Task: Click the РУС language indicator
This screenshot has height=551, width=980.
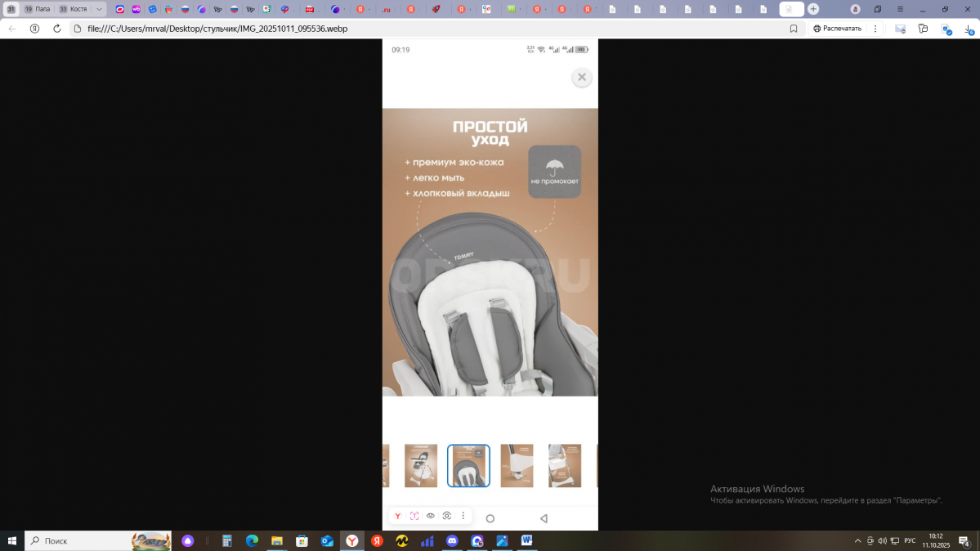Action: click(909, 541)
